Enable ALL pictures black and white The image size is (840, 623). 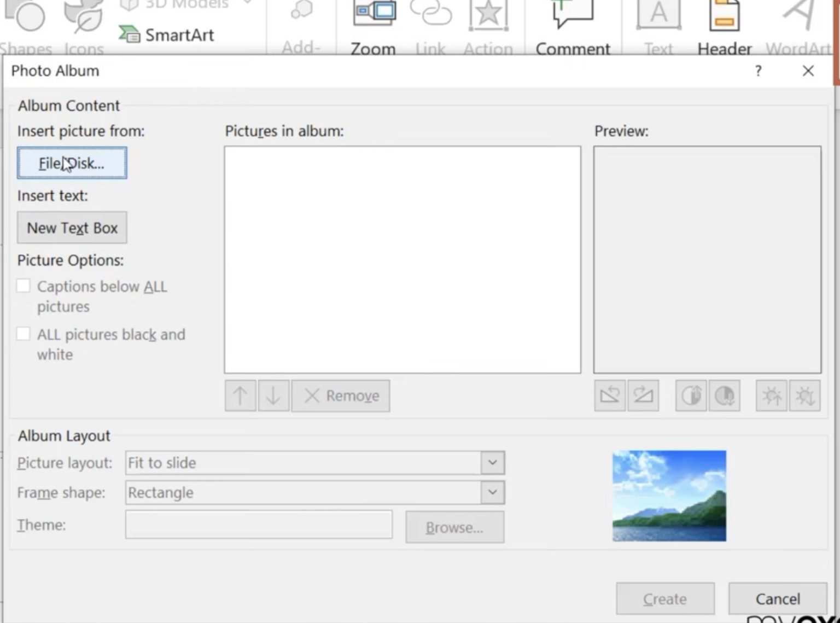[x=24, y=334]
